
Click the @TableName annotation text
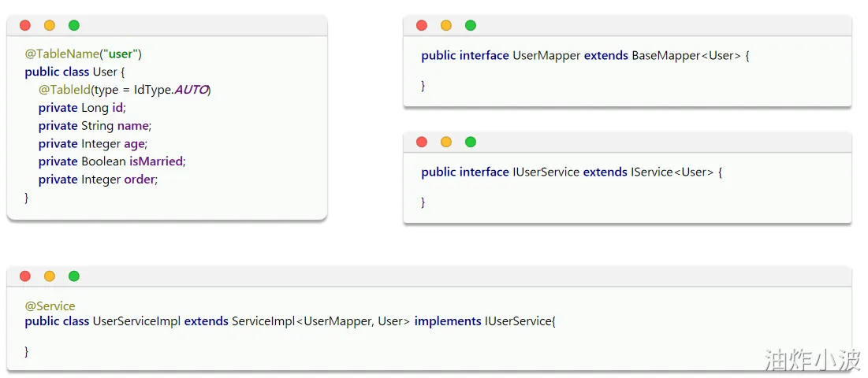[61, 54]
